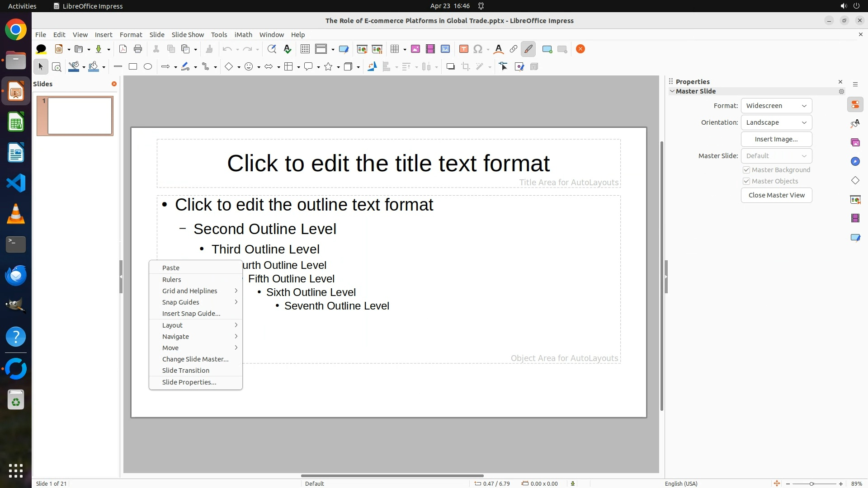Select the Ellipse drawing tool
This screenshot has width=868, height=488.
click(148, 67)
